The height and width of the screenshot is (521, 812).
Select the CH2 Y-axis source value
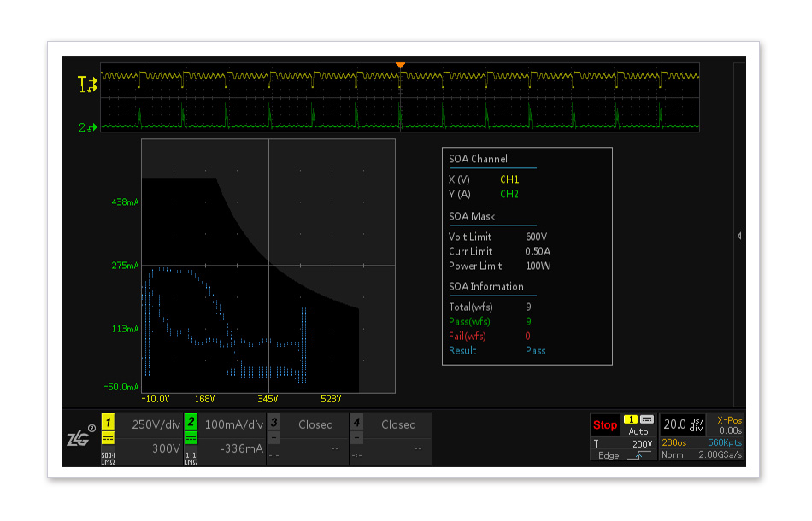point(509,195)
